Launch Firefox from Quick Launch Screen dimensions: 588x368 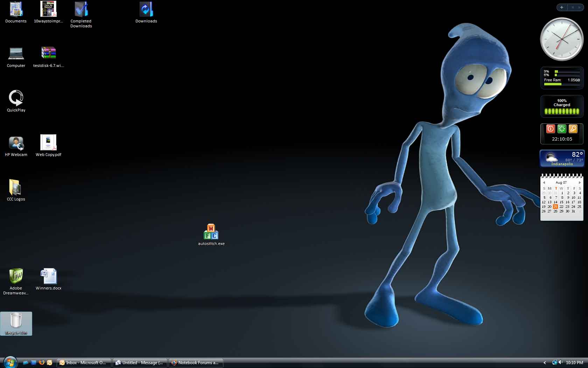[x=42, y=363]
